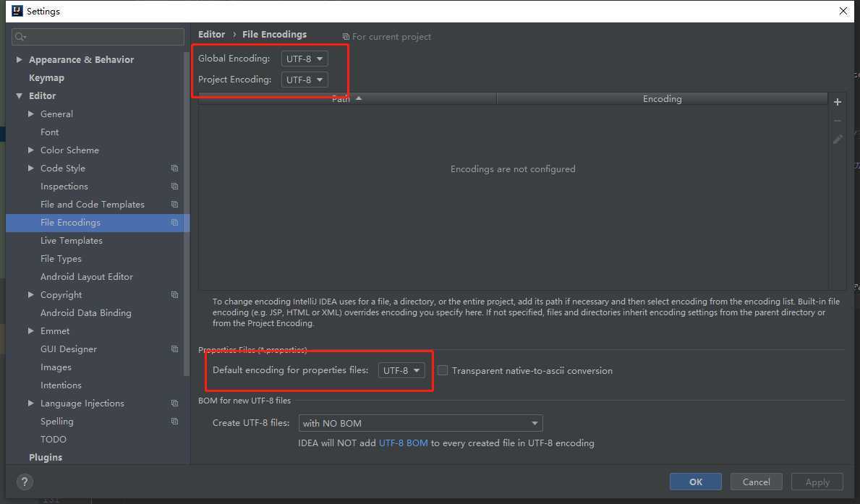This screenshot has width=860, height=504.
Task: Click project-level icon next to File Encodings
Action: click(x=174, y=223)
